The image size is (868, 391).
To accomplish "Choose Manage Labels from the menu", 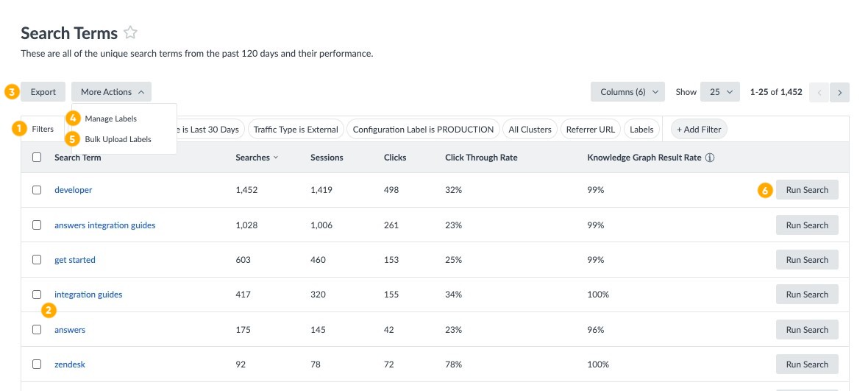I will (111, 119).
